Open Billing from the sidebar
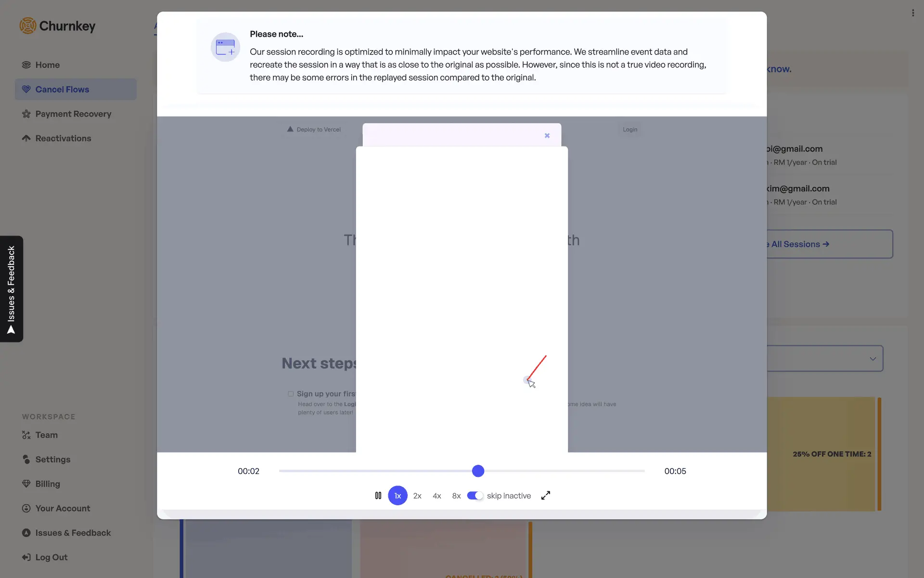The height and width of the screenshot is (578, 924). [47, 484]
